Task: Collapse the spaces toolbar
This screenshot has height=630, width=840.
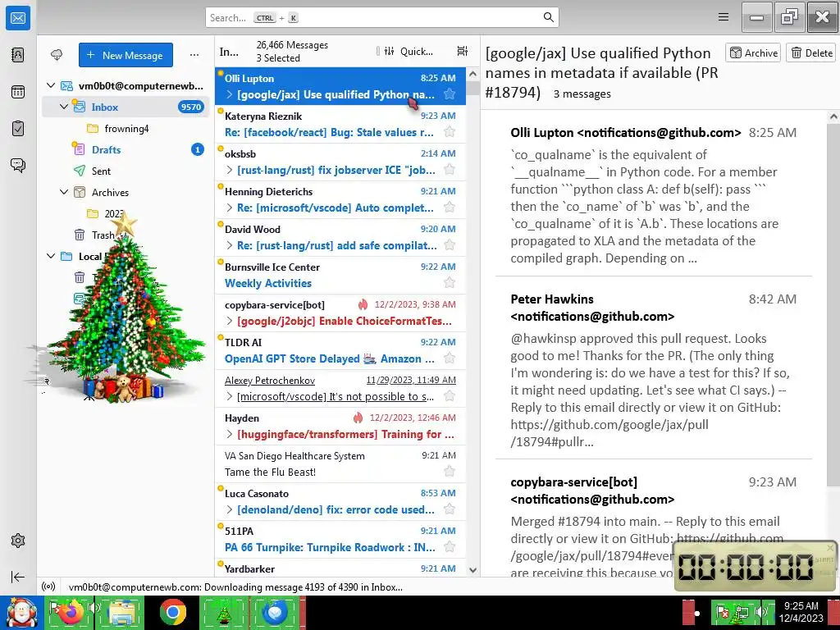Action: (18, 577)
